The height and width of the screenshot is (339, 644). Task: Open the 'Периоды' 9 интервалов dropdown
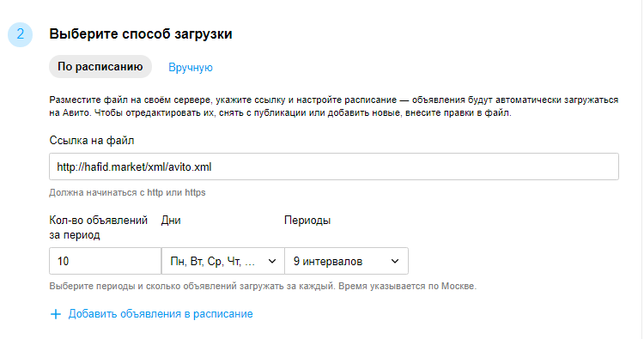[x=346, y=261]
